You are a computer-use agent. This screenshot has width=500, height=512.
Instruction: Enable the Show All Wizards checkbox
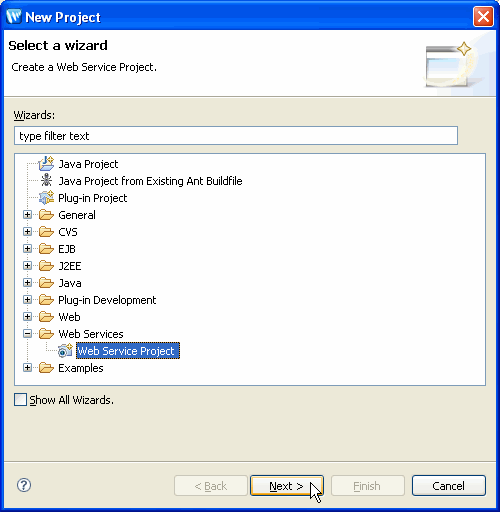(20, 399)
